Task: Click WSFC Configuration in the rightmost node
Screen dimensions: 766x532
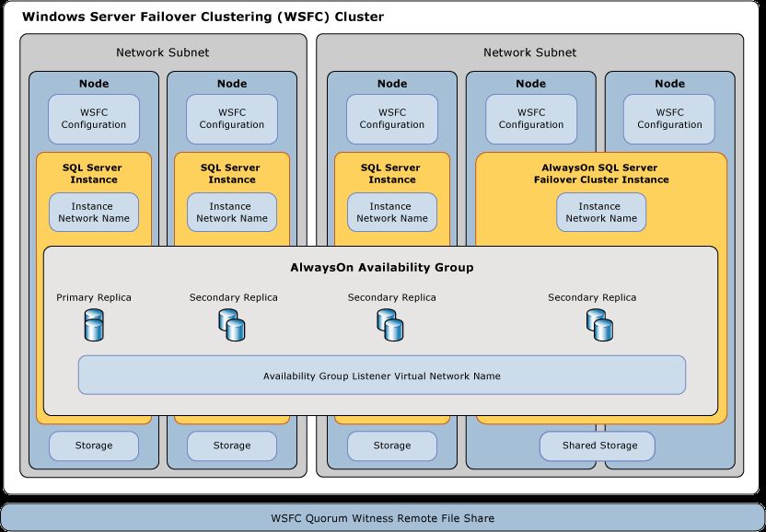Action: [x=669, y=119]
